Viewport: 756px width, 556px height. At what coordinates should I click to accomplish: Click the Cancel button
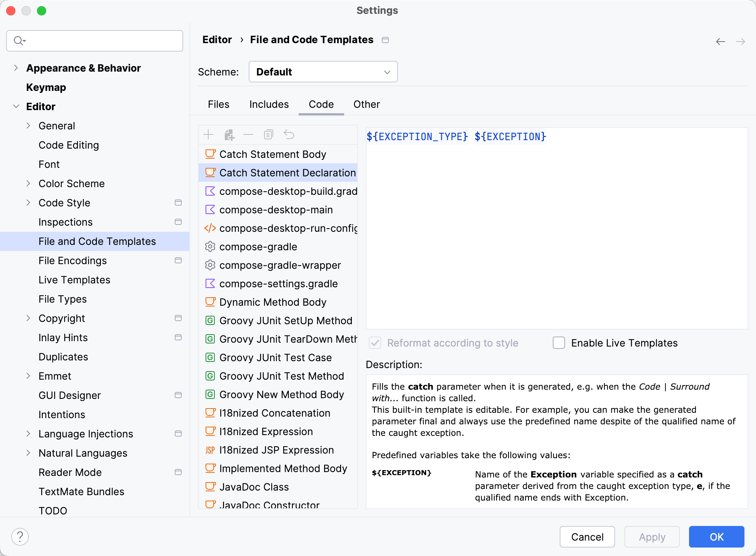587,536
